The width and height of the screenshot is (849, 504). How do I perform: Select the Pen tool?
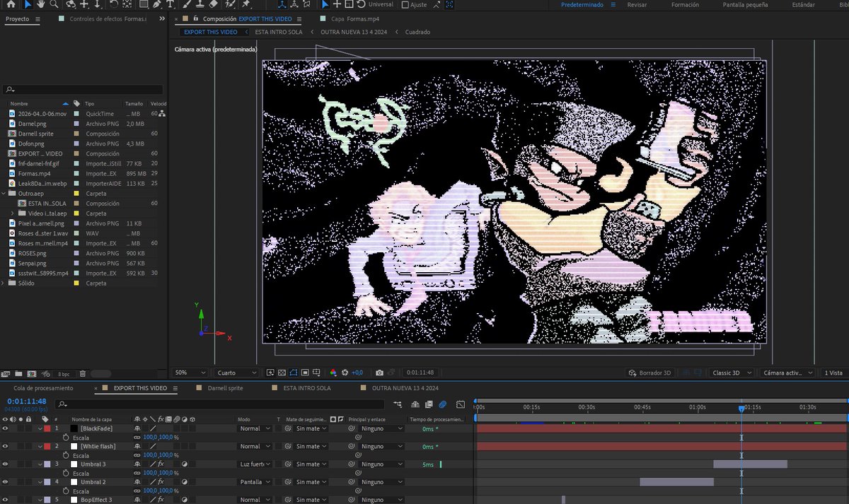(x=158, y=4)
